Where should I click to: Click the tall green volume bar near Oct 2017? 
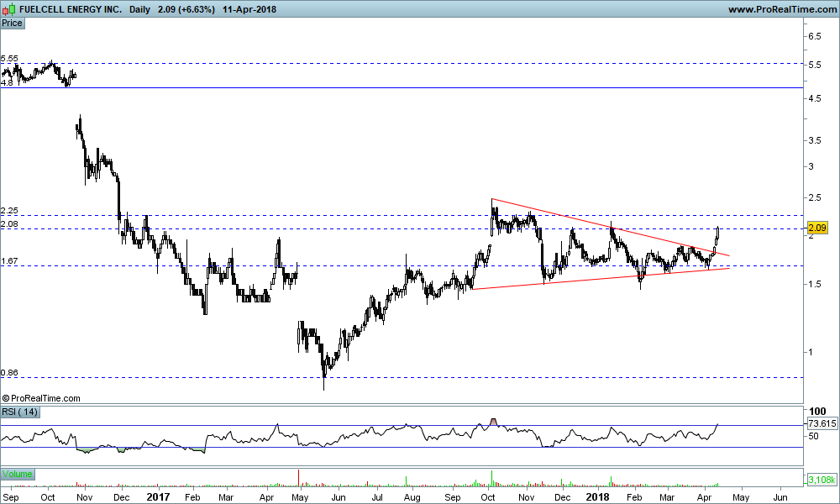[x=491, y=478]
